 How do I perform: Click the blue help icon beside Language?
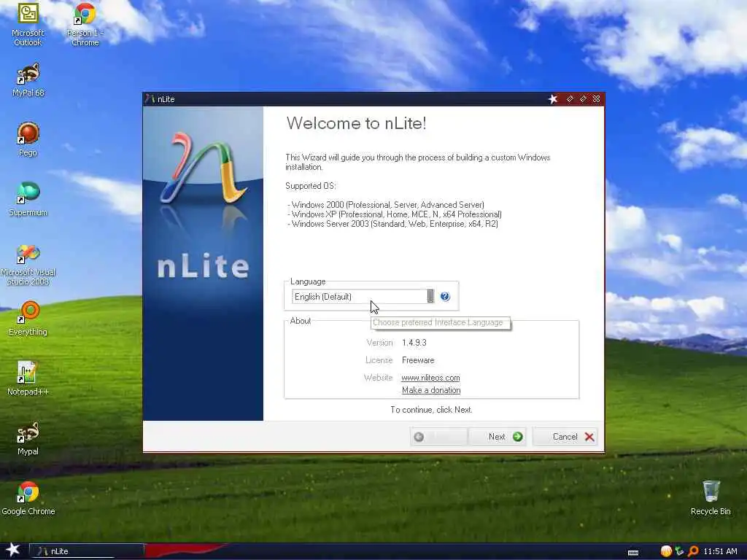pyautogui.click(x=445, y=296)
